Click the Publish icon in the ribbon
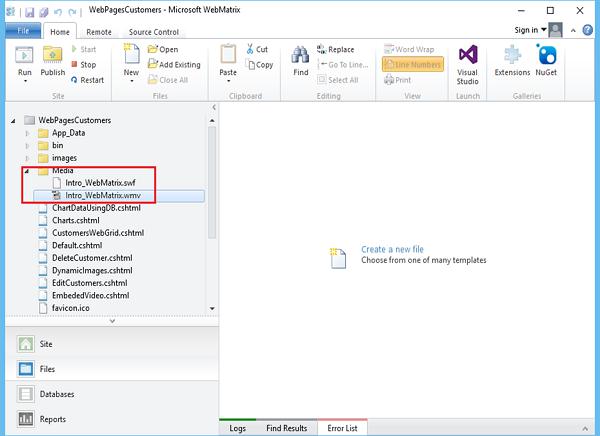 52,55
